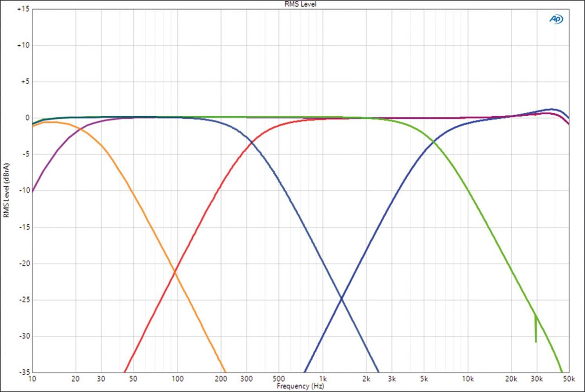Click the '-25' y-axis tick label

24,300
